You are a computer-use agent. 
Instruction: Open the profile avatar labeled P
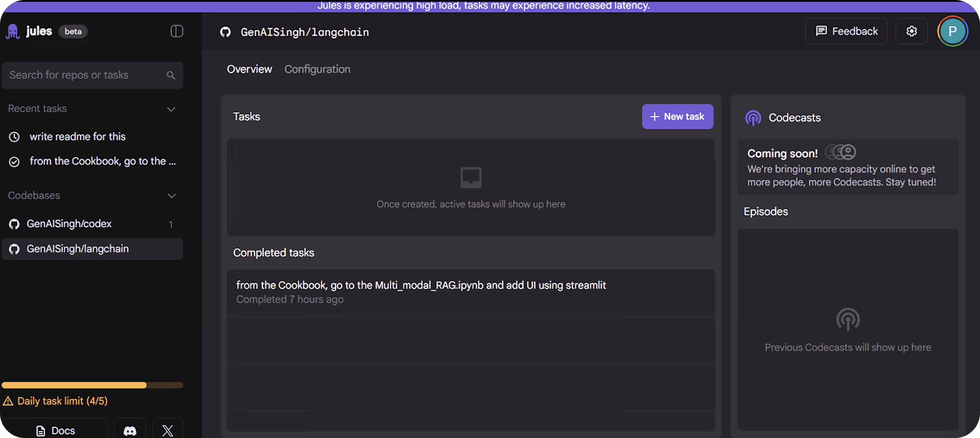pos(952,31)
